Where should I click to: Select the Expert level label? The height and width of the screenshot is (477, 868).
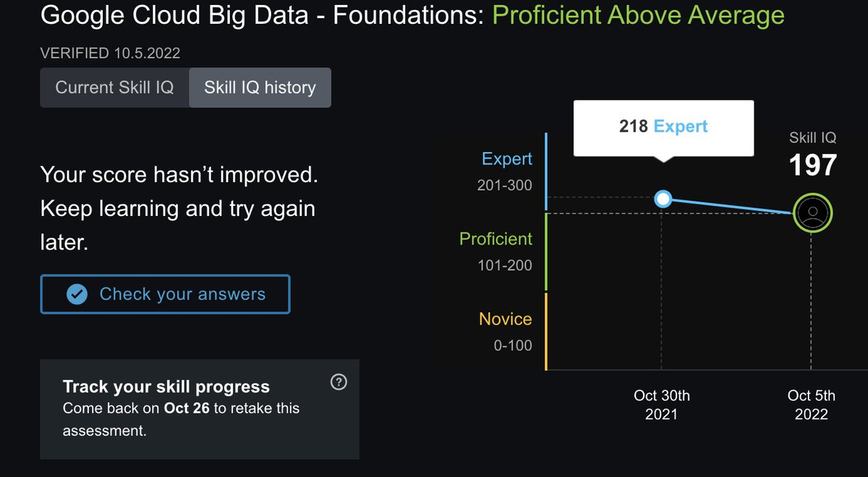tap(506, 159)
